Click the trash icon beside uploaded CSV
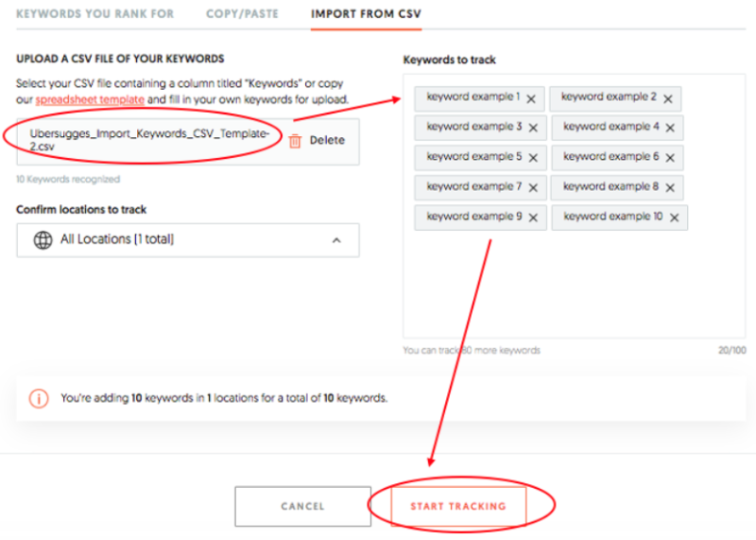 click(295, 141)
